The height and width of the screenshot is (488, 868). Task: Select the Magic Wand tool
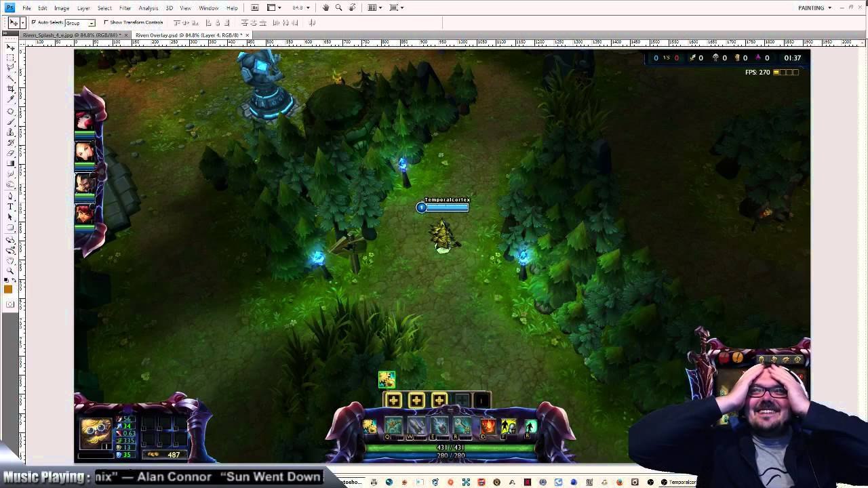click(x=10, y=78)
